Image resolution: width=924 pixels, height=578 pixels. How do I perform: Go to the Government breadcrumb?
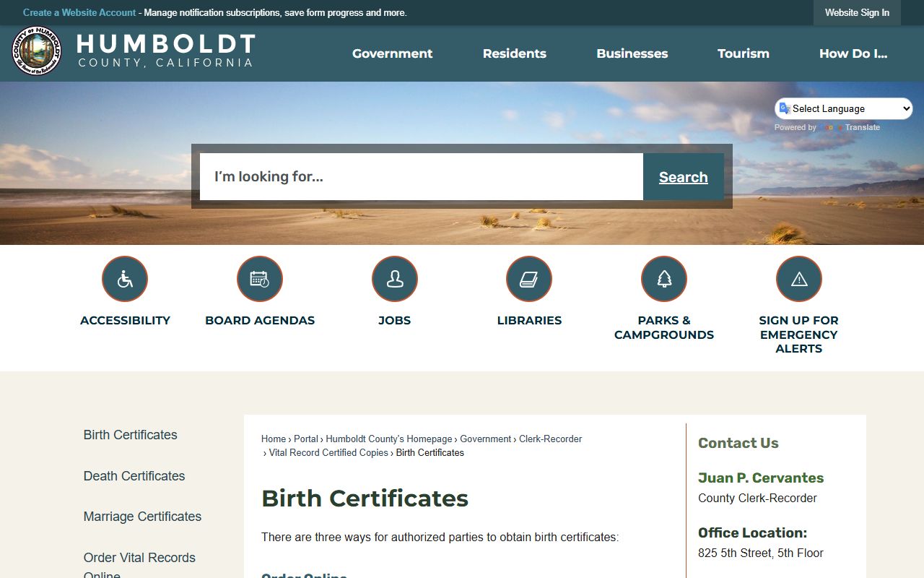[x=485, y=439]
